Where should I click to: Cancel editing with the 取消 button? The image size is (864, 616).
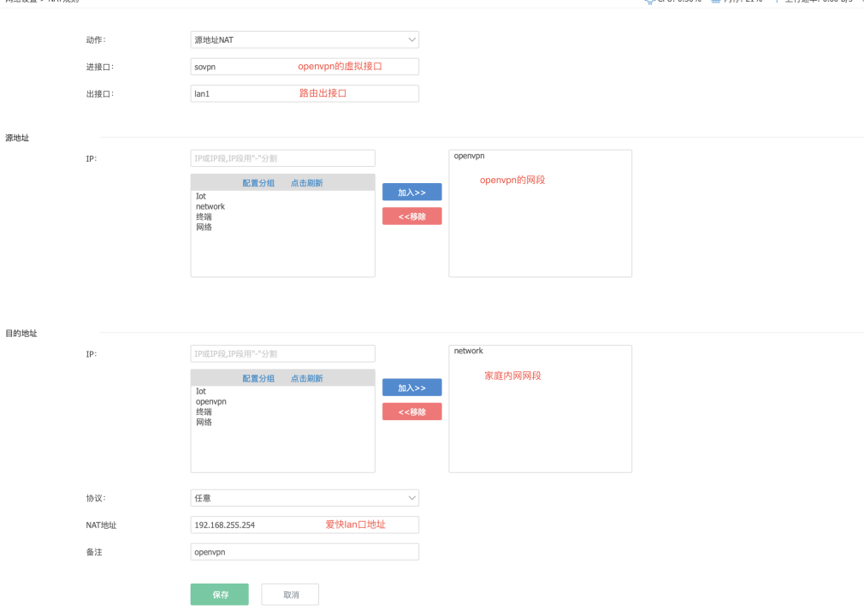click(x=290, y=595)
